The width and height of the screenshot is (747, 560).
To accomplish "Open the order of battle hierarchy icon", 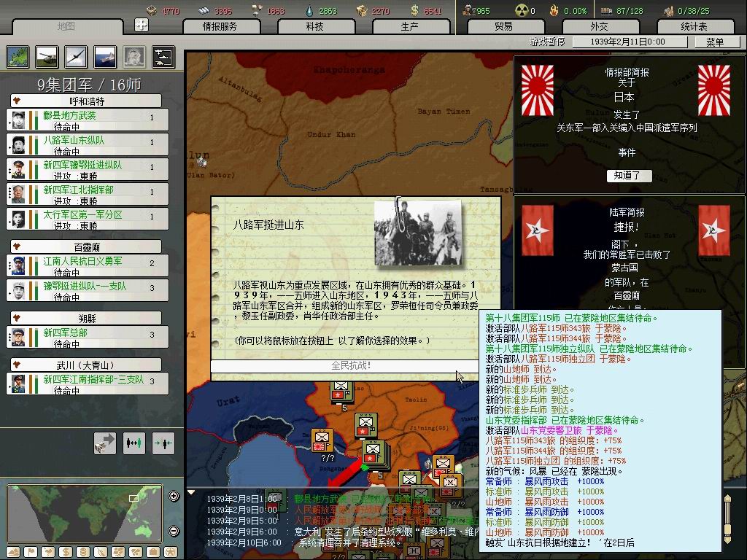I will click(163, 56).
